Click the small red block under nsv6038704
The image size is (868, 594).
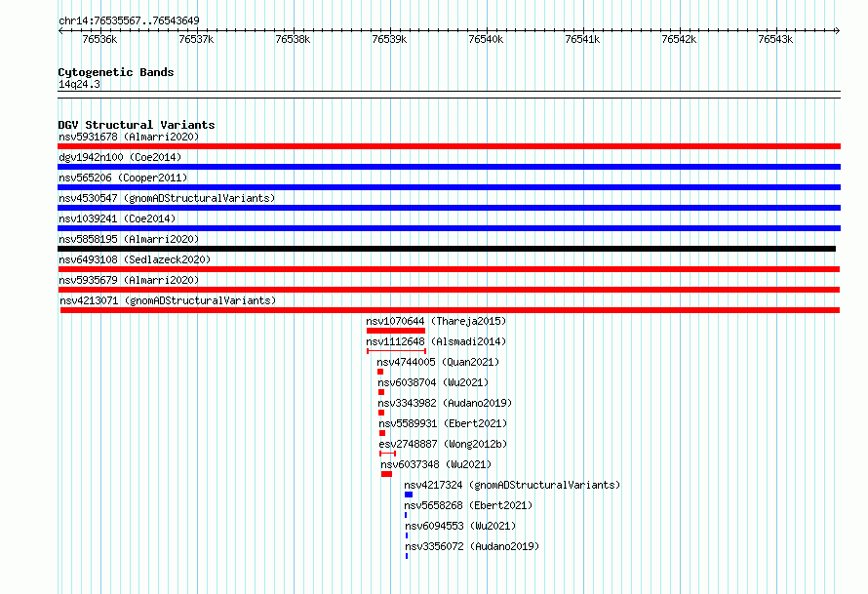coord(381,392)
